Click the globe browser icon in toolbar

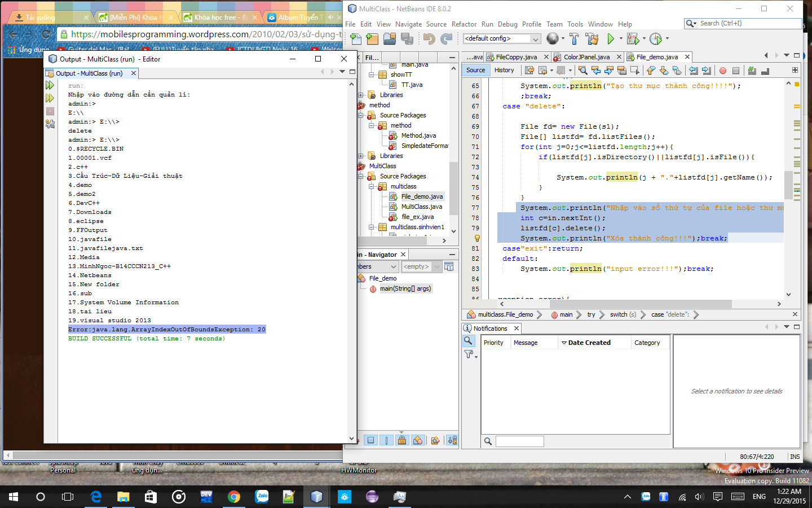(553, 38)
